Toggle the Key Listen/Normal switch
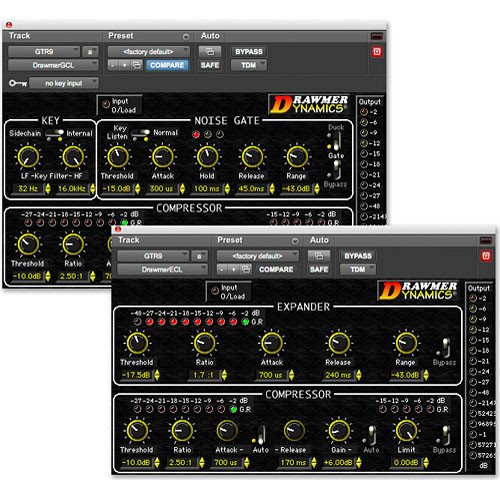500x500 pixels. tap(141, 134)
